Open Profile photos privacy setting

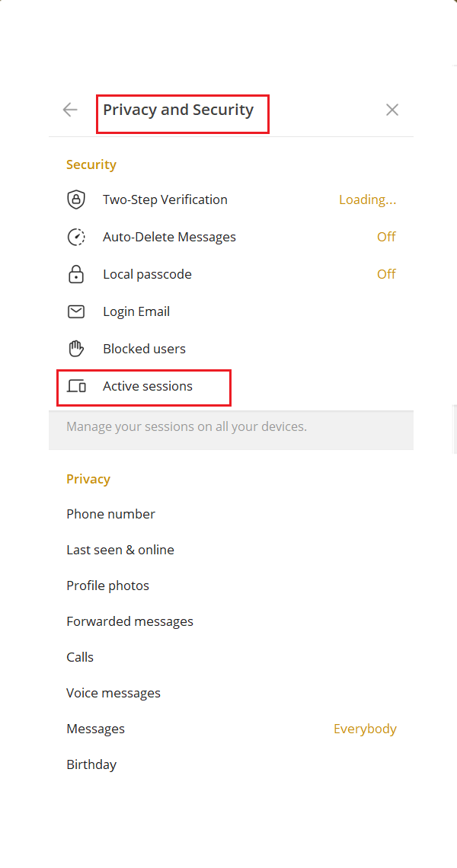(231, 586)
